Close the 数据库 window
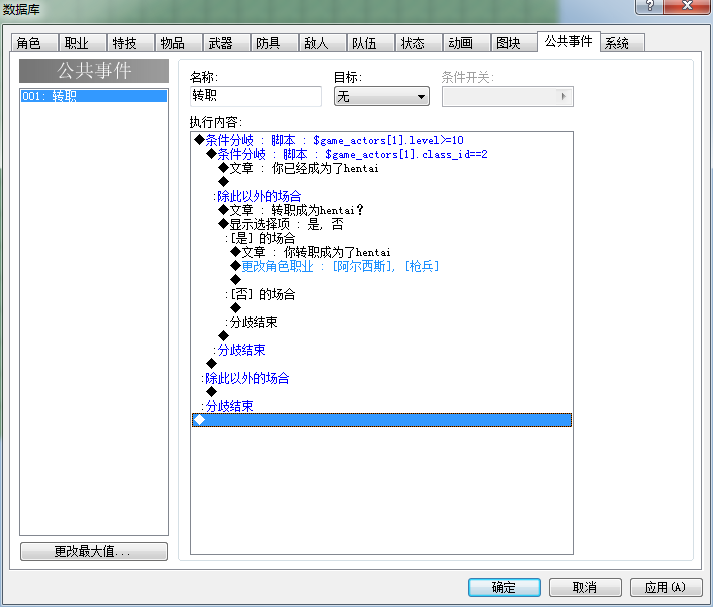713x607 pixels. point(688,6)
